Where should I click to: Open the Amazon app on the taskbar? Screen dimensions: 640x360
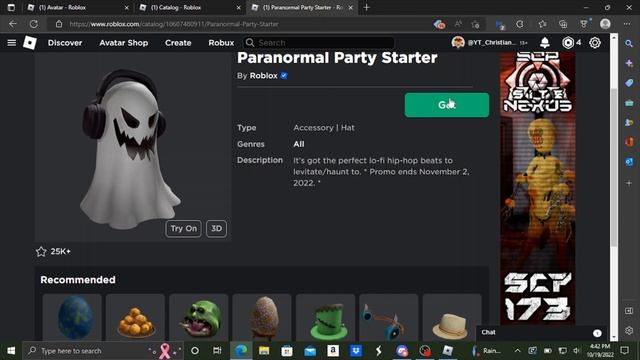pos(333,351)
